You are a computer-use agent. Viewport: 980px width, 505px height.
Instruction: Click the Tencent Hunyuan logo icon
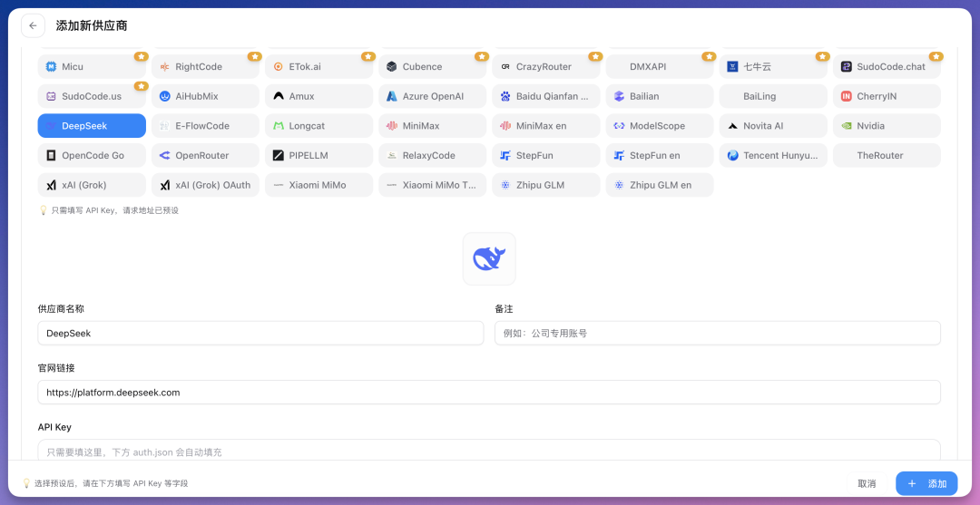[732, 155]
